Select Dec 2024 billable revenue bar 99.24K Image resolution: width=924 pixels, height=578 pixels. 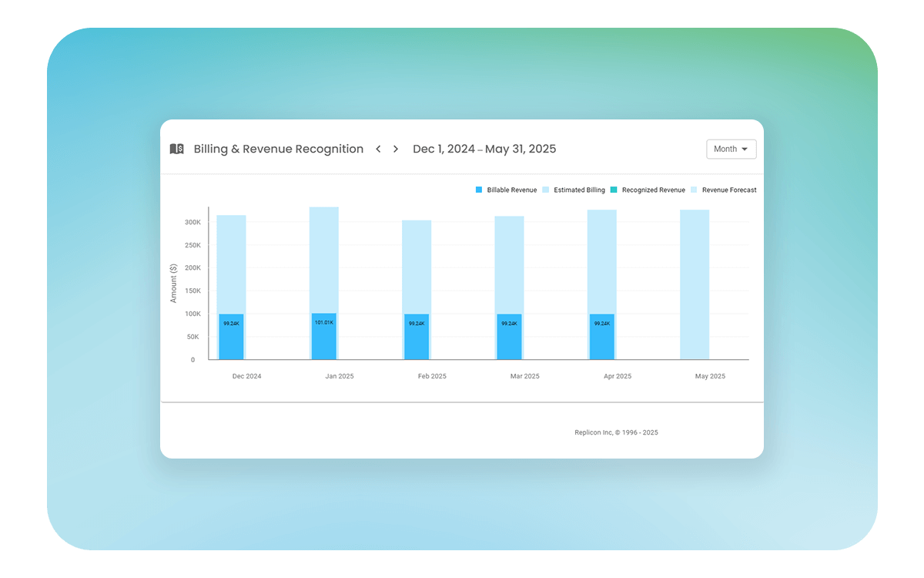click(x=231, y=337)
